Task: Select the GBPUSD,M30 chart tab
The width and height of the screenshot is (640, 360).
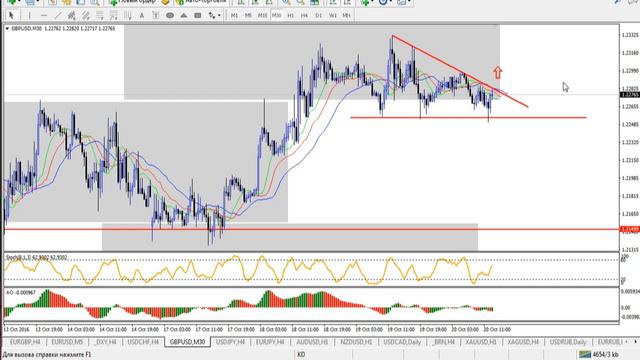Action: coord(187,342)
